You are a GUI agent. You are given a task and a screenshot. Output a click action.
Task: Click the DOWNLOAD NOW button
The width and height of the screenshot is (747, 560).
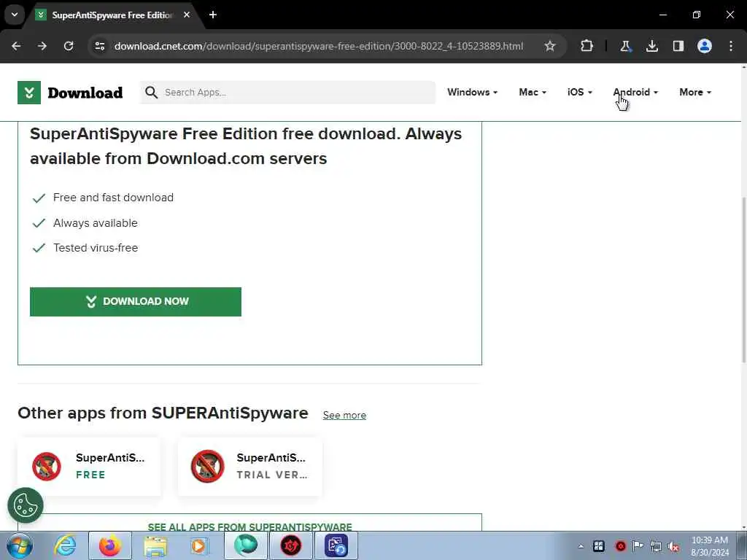point(135,301)
